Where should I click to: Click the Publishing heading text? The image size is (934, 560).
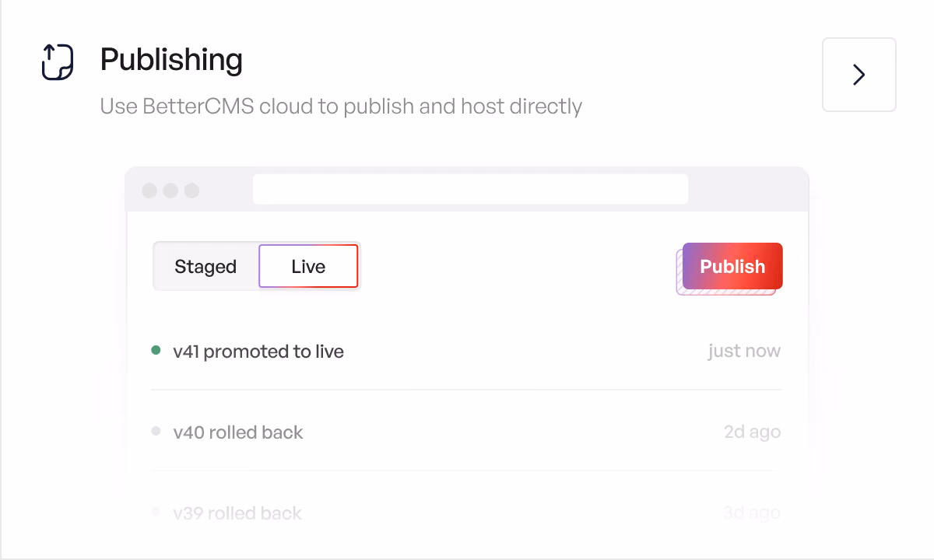click(171, 60)
